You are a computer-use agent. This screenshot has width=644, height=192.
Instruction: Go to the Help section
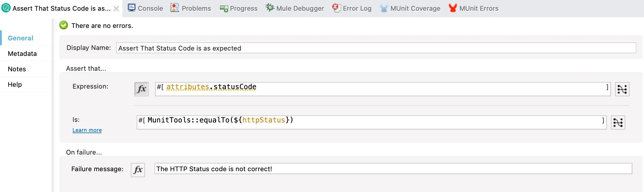15,84
